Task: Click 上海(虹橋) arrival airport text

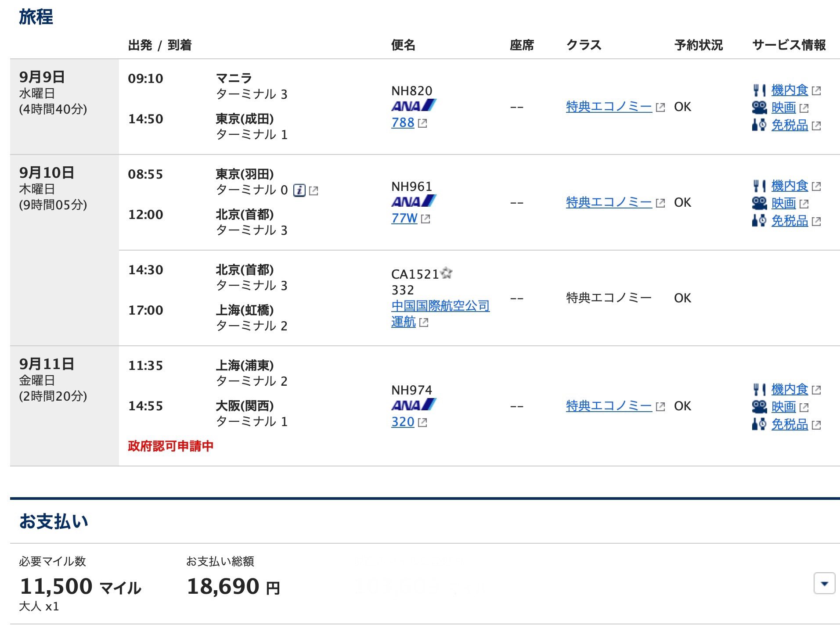Action: (x=245, y=310)
